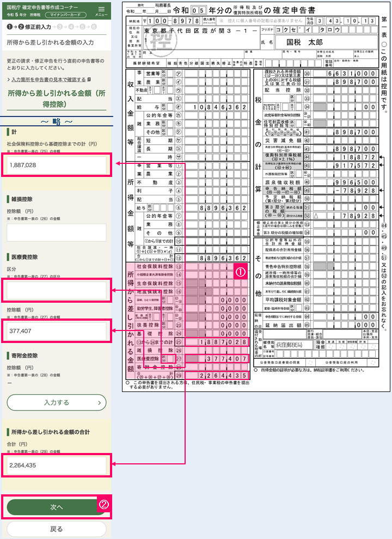Click the マイナンバーカード badge in header

pos(65,15)
